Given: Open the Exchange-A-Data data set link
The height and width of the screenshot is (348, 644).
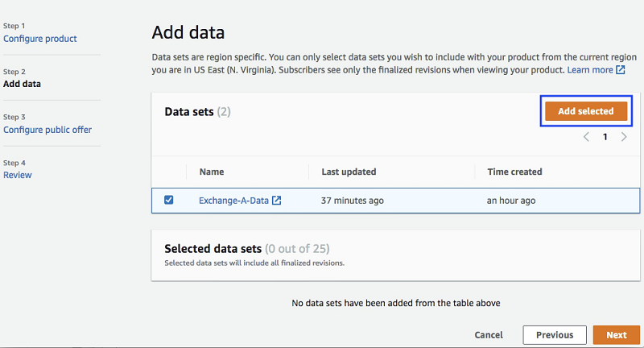Looking at the screenshot, I should pyautogui.click(x=233, y=201).
